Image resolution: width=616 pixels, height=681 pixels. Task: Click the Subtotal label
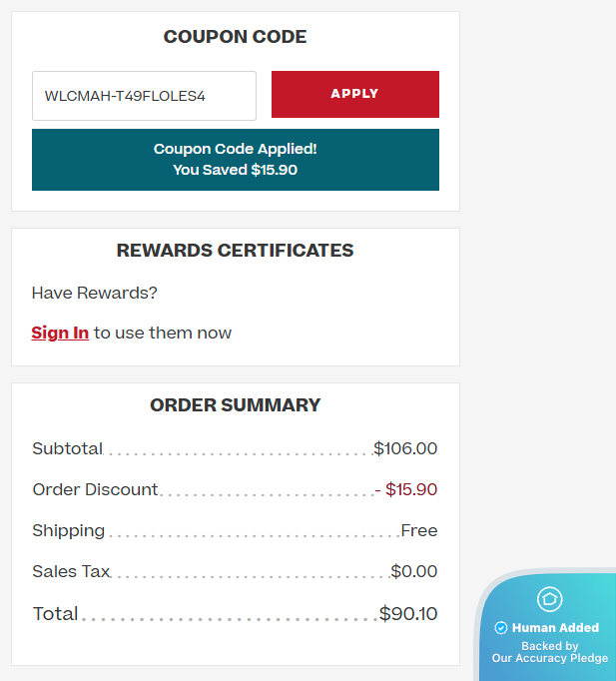(68, 448)
